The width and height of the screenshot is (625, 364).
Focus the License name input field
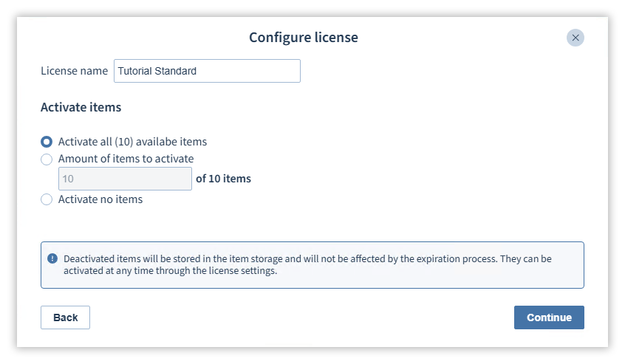coord(207,71)
